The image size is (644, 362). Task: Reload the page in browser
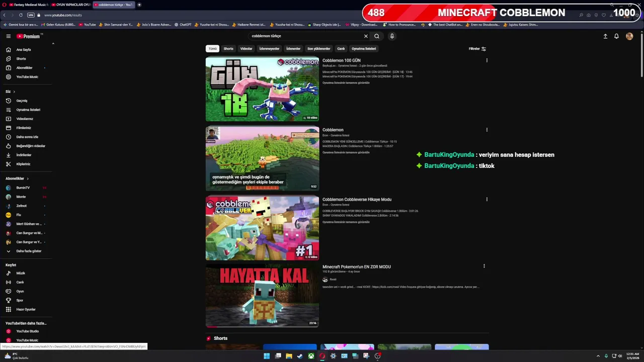coord(21,15)
